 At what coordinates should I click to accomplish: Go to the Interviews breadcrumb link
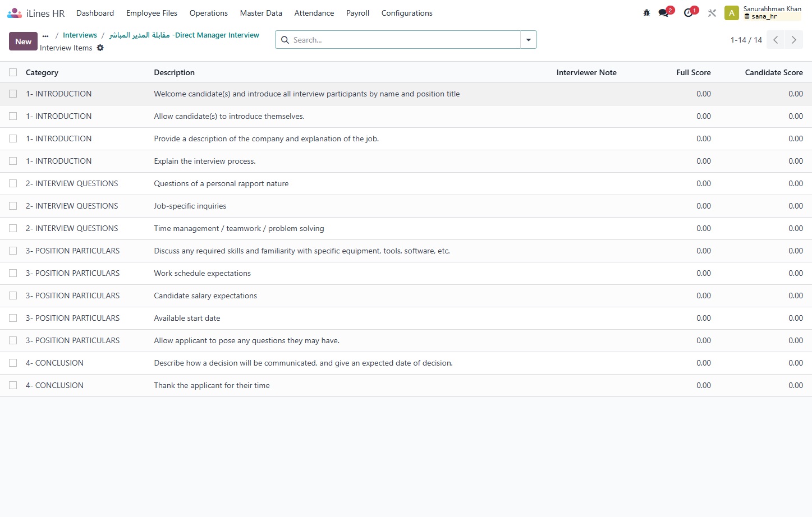pyautogui.click(x=80, y=35)
